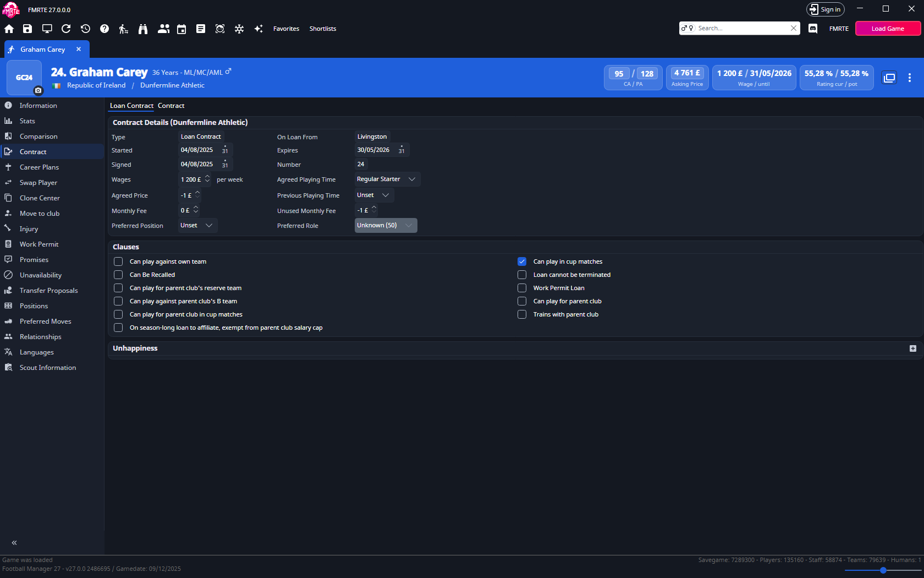Open Preferred Role Unknown dropdown
Screen dimensions: 924x578
click(x=386, y=225)
